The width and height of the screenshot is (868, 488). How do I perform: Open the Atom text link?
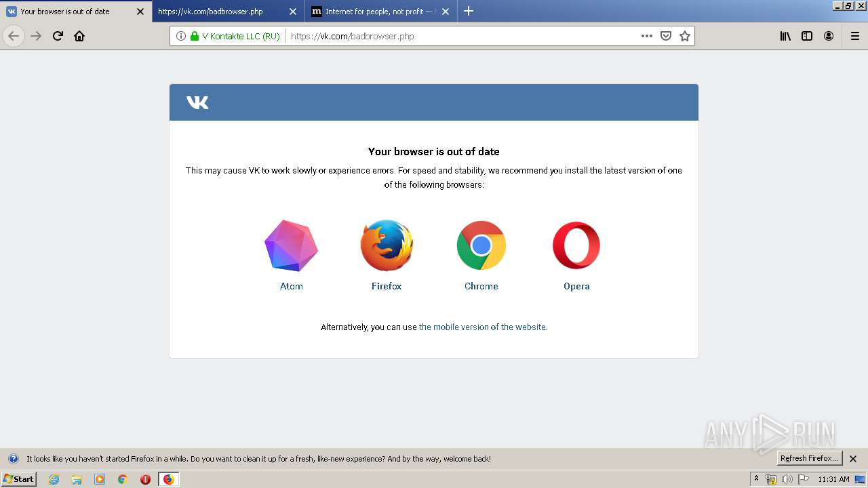pos(292,286)
